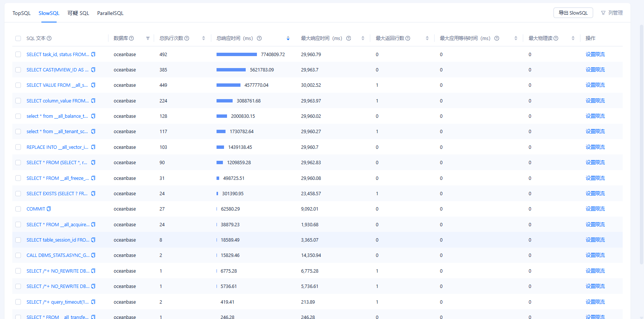Open help icon next to SQL 文本

click(49, 39)
